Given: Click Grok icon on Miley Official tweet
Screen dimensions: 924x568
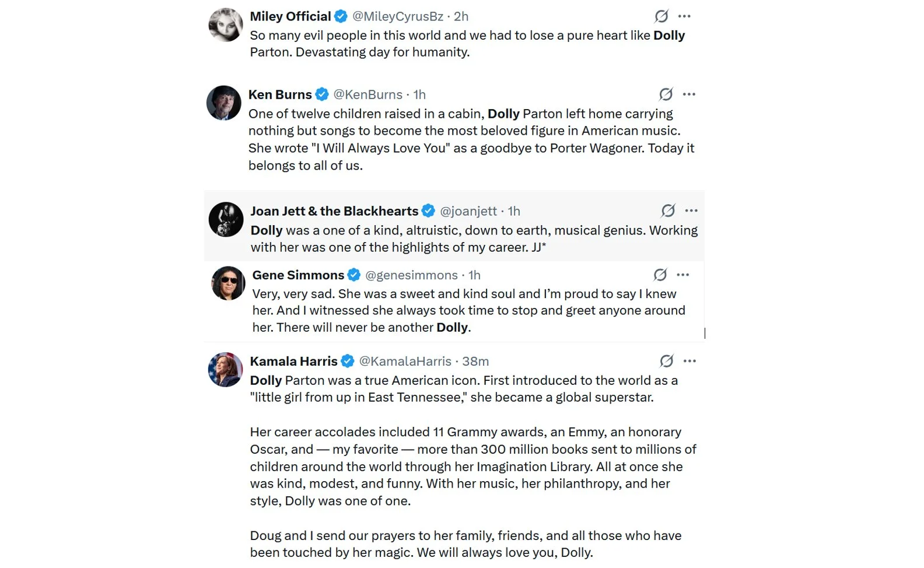Looking at the screenshot, I should click(661, 16).
